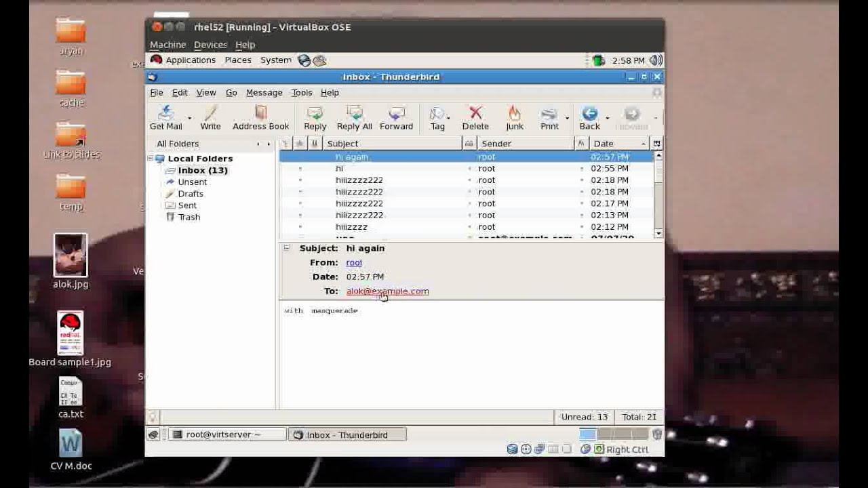
Task: Open Thunderbird's Help menu
Action: coord(330,93)
